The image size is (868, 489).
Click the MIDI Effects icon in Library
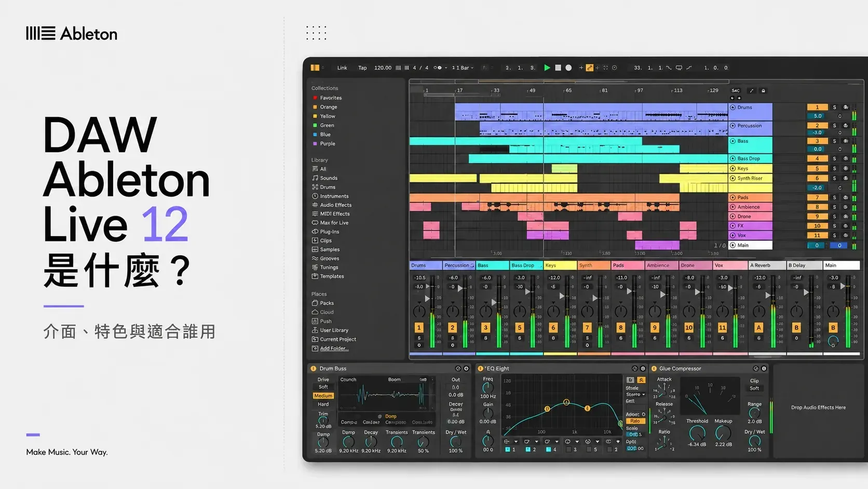[315, 214]
